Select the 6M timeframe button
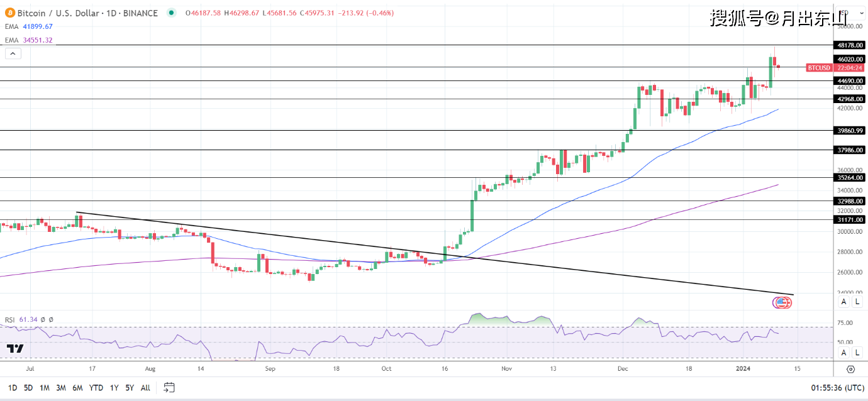This screenshot has height=401, width=868. tap(77, 388)
